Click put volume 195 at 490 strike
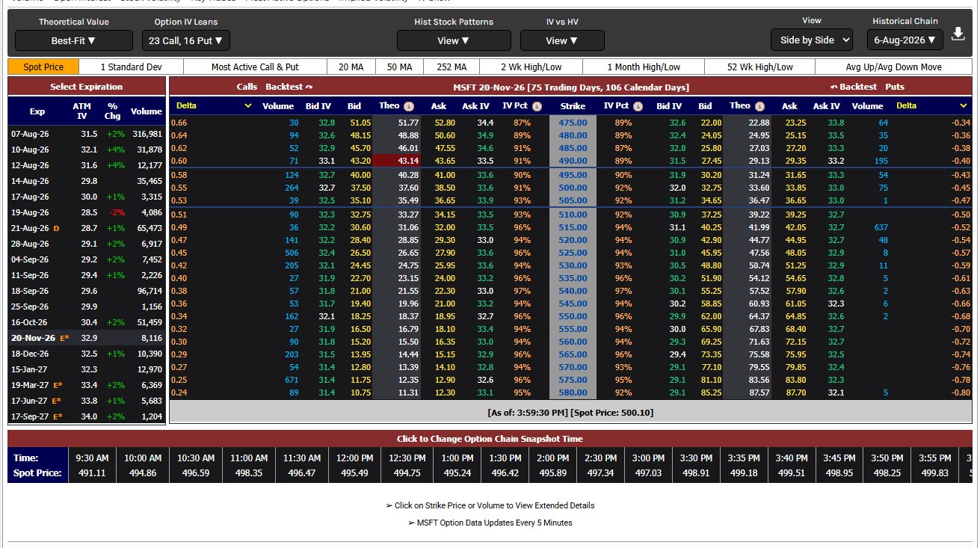The image size is (980, 548). [881, 161]
